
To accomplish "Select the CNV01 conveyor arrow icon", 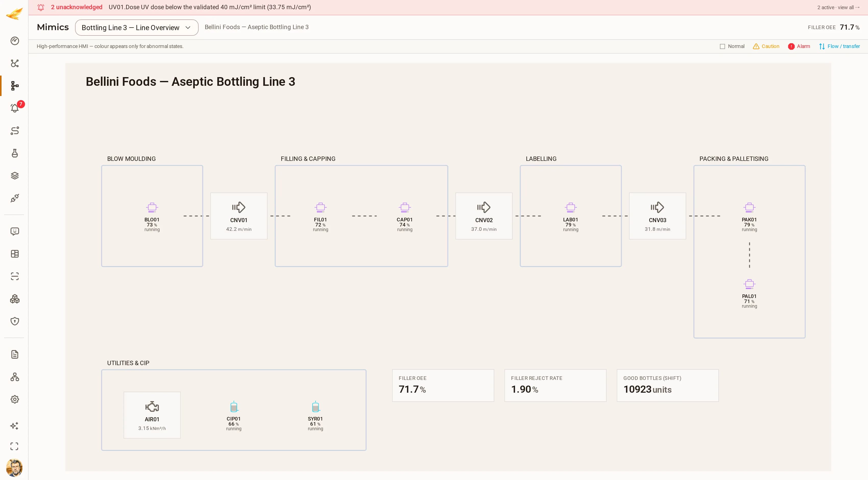I will (238, 207).
